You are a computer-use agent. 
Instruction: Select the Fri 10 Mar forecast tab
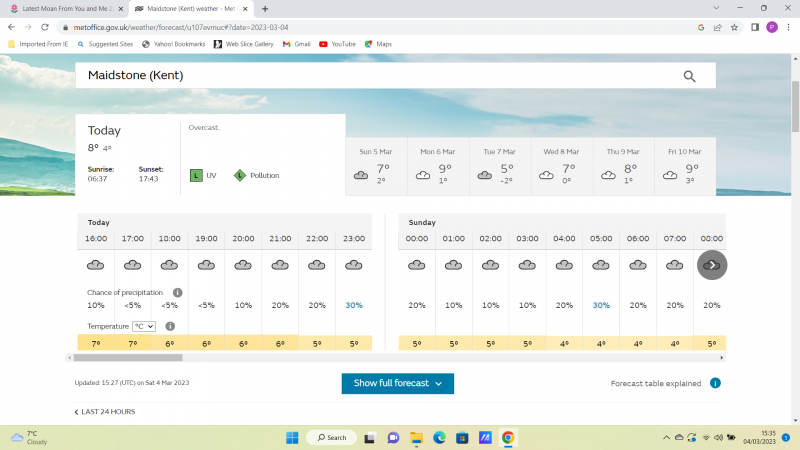tap(685, 166)
